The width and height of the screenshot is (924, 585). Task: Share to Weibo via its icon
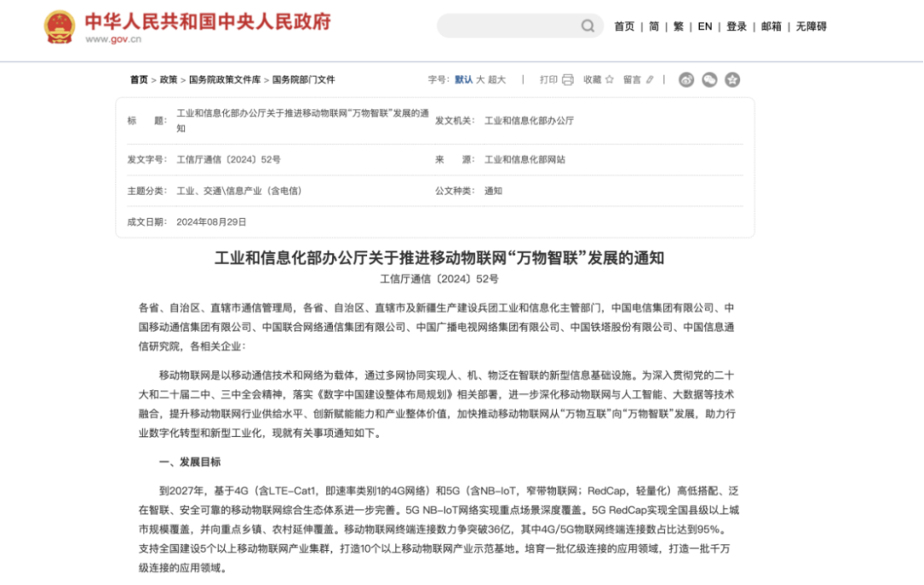click(x=686, y=80)
